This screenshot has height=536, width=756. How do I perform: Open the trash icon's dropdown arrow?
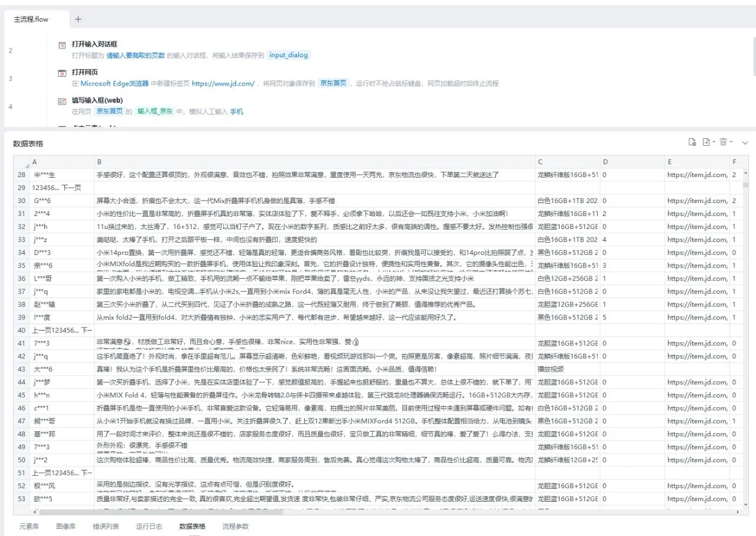pos(731,142)
